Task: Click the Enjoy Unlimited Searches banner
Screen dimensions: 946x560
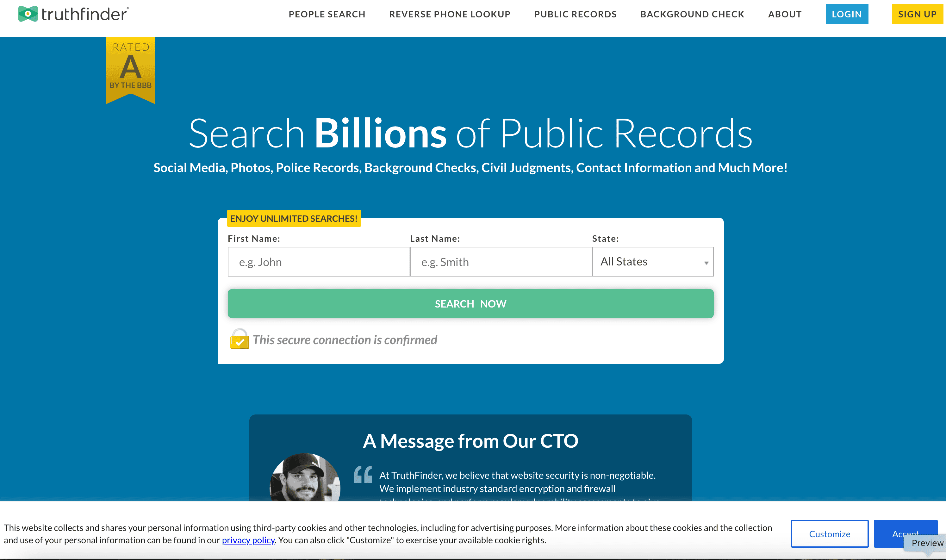Action: pyautogui.click(x=294, y=219)
